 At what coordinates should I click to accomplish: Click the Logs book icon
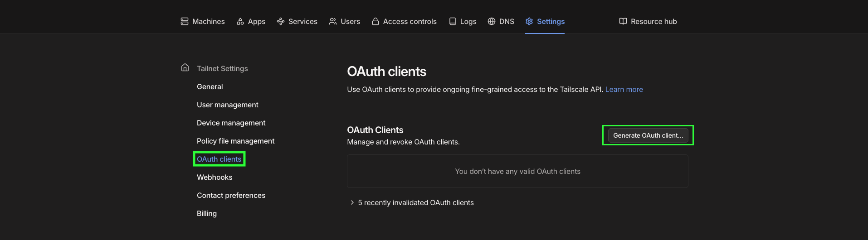point(453,21)
